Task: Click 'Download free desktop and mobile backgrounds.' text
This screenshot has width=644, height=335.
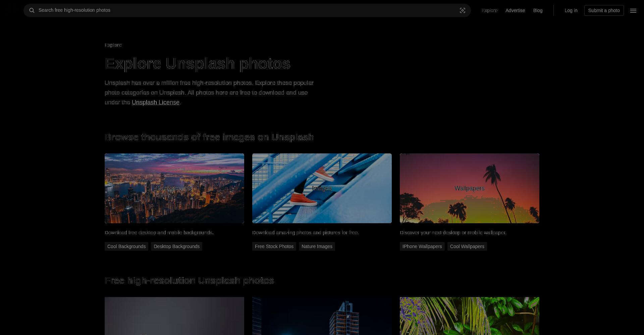Action: pos(159,233)
